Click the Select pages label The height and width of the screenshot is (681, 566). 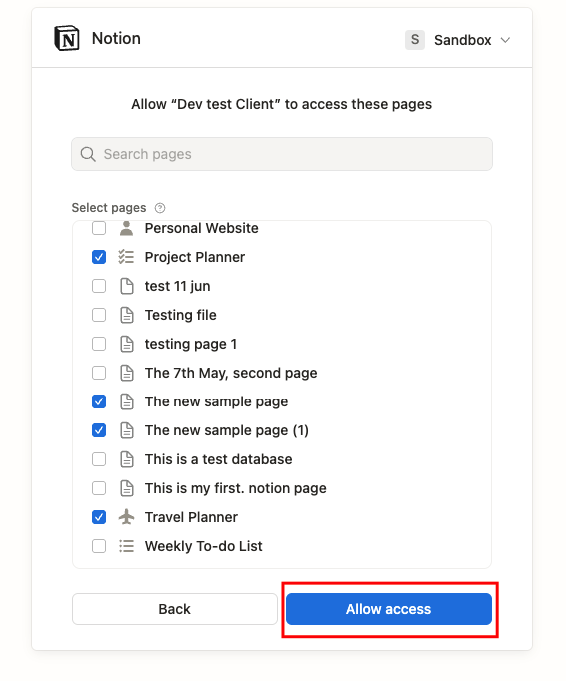[109, 208]
